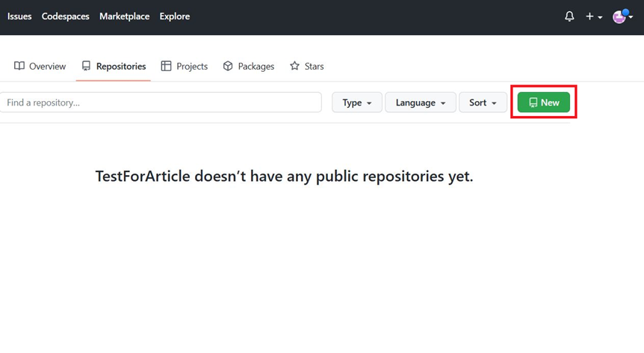
Task: Open the Sort dropdown
Action: click(x=483, y=102)
